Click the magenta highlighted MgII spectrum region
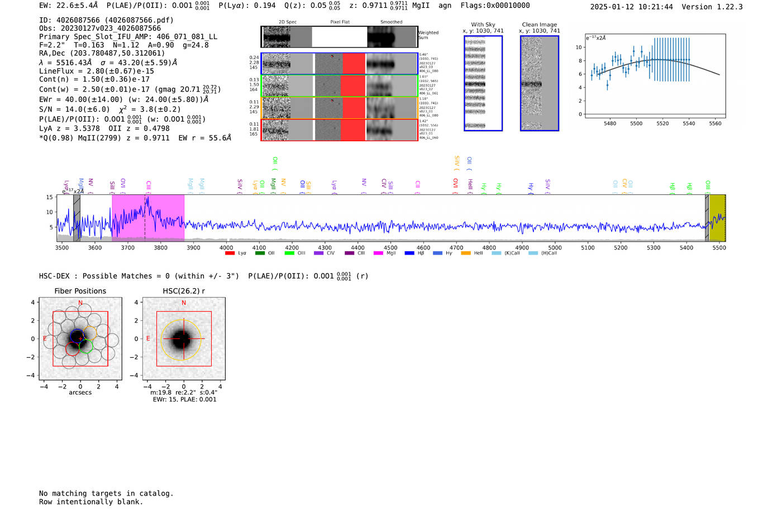Screen dimensions: 782x532 tap(148, 218)
